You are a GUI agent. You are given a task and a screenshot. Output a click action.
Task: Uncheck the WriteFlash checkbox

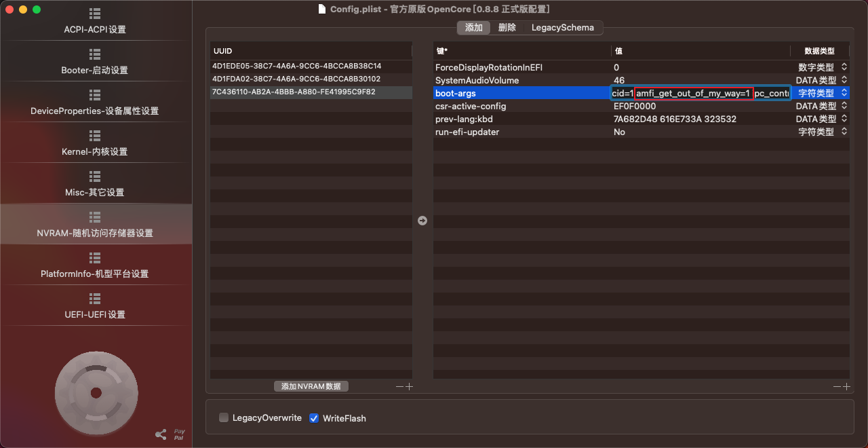[314, 418]
